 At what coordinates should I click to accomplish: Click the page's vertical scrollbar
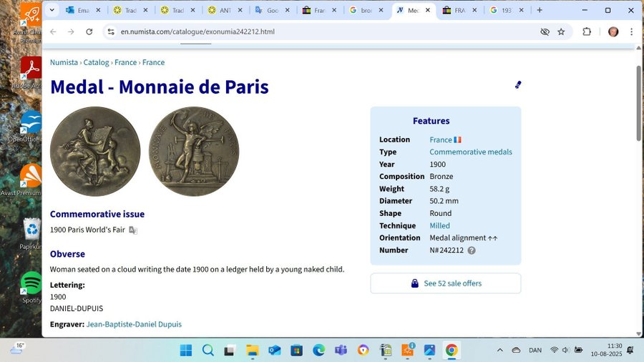638,107
